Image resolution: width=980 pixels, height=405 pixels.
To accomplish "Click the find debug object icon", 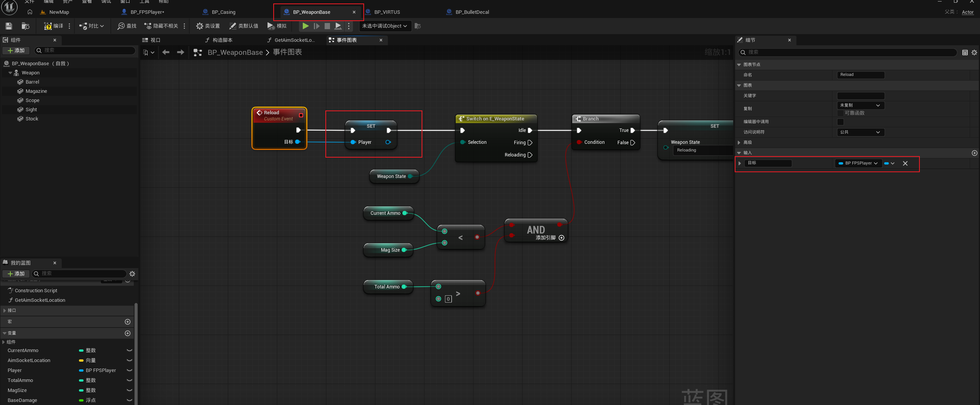I will click(418, 26).
